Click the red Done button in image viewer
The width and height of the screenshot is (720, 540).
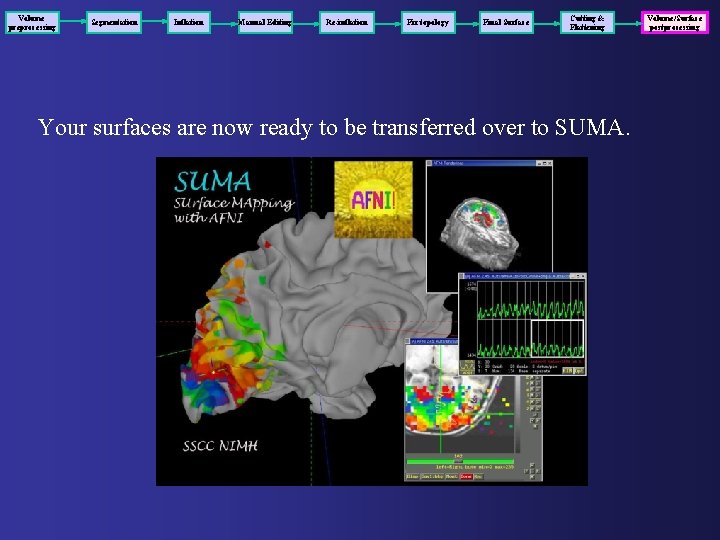coord(466,477)
